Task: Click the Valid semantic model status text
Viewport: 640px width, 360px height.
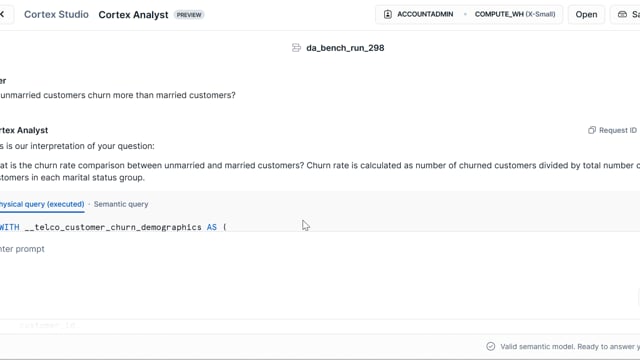Action: click(570, 347)
